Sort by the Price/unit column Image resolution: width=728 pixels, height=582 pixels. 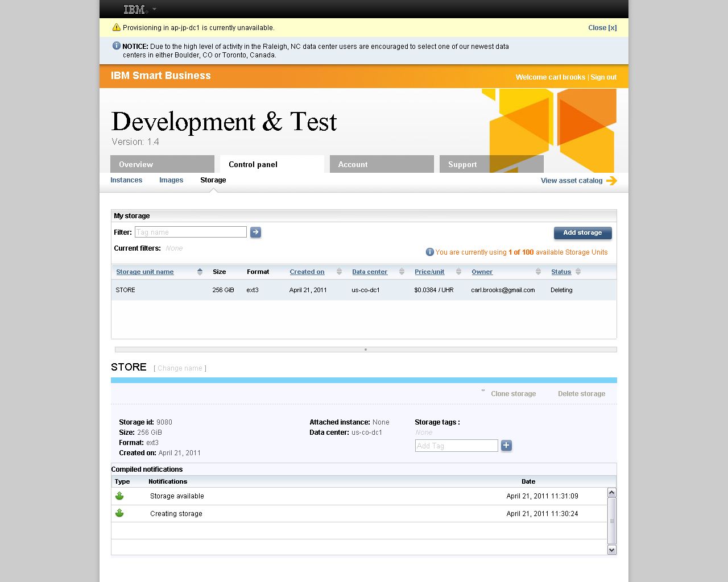click(x=429, y=272)
